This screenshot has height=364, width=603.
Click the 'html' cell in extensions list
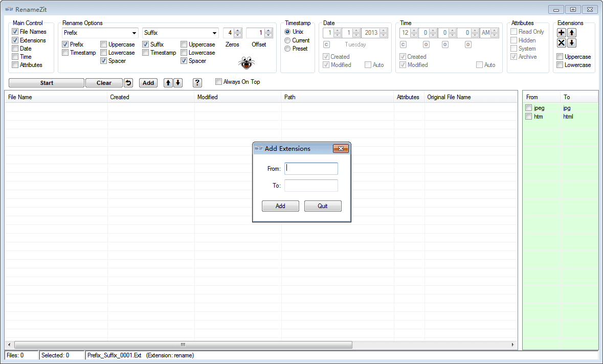568,117
